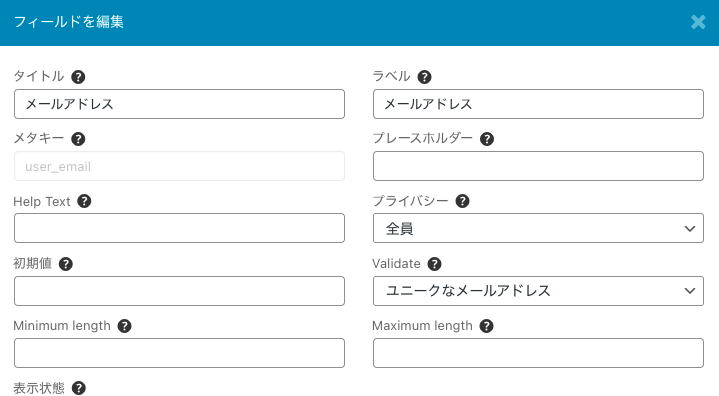Select the 初期値 input field
719x396 pixels.
[179, 291]
